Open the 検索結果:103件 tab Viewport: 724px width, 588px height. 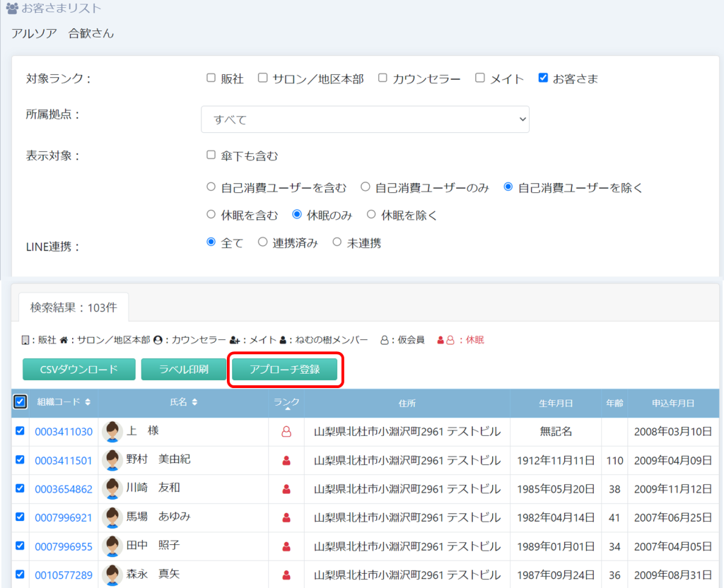pyautogui.click(x=74, y=307)
